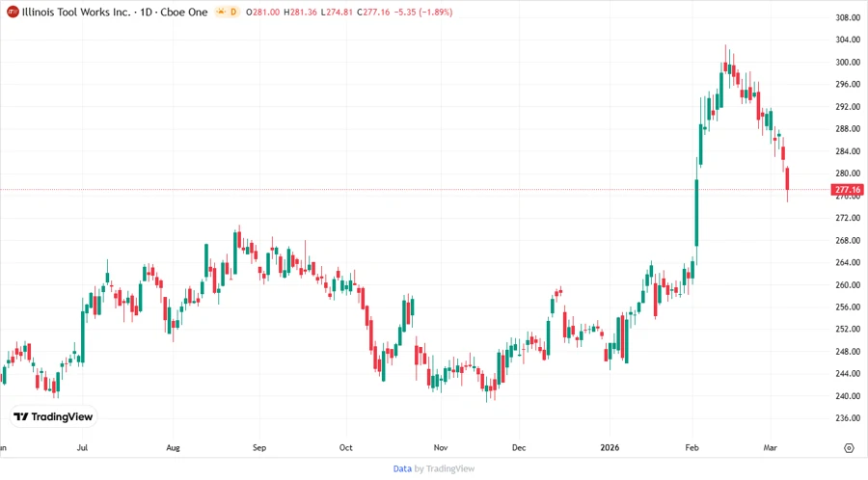Click the 2026 date axis label
This screenshot has height=480, width=868.
click(610, 447)
